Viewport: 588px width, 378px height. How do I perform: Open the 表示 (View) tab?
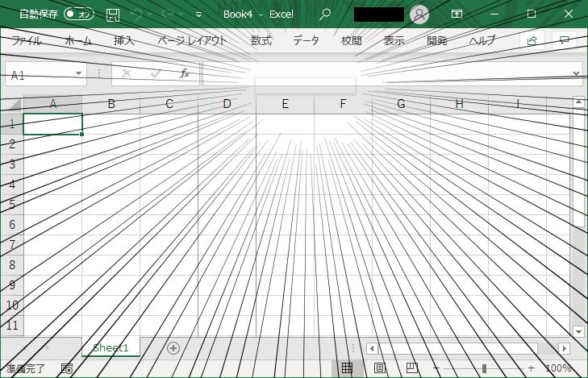click(394, 40)
